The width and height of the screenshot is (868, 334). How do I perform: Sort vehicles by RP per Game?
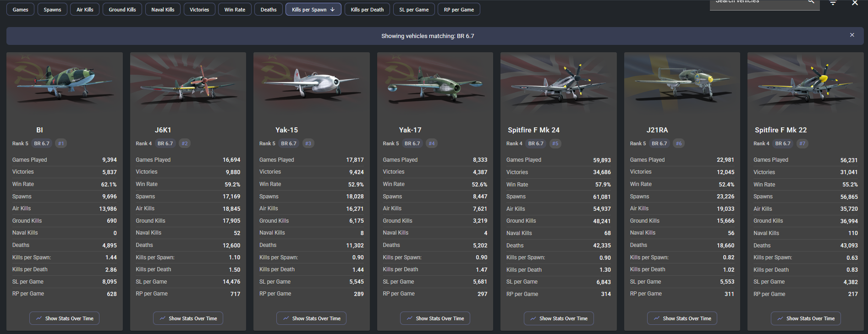(459, 10)
